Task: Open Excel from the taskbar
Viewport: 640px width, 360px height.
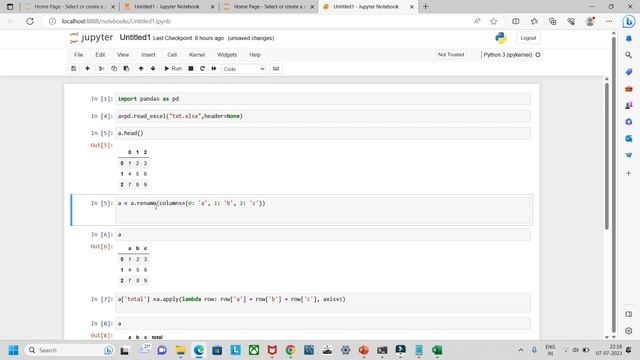Action: pos(437,350)
